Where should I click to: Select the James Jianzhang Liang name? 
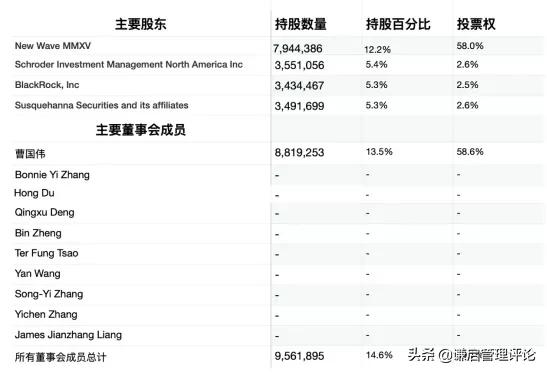pyautogui.click(x=68, y=335)
